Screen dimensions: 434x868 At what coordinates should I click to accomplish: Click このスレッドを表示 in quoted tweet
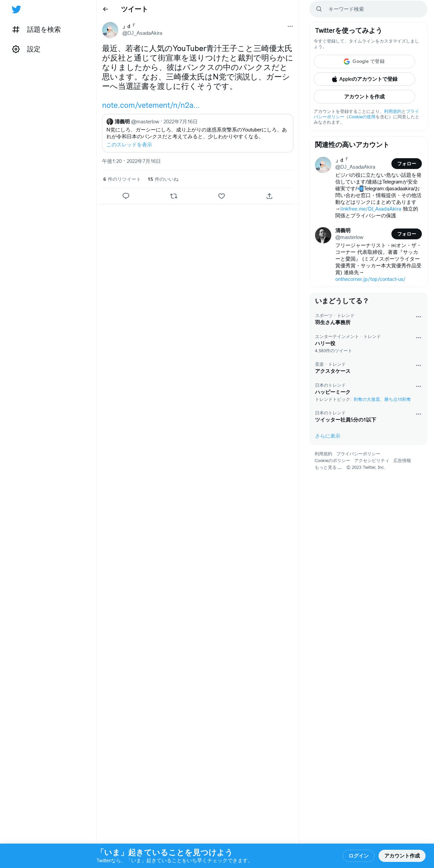tap(129, 145)
